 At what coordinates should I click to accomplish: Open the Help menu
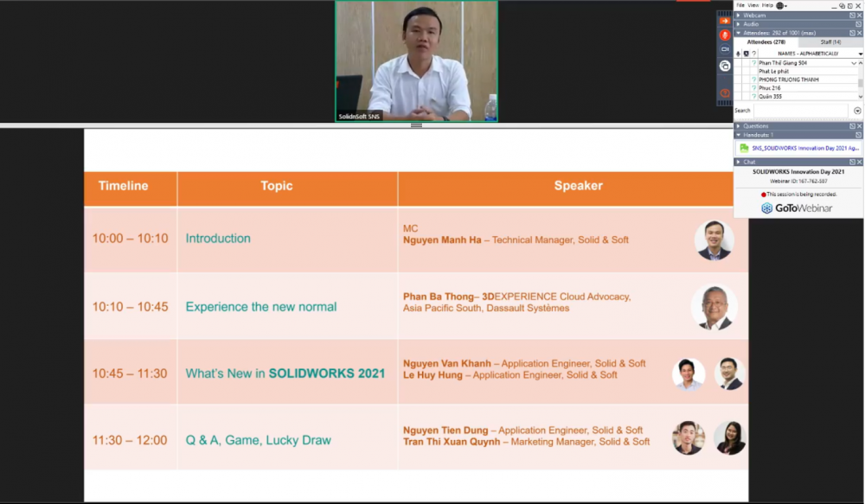(x=767, y=5)
